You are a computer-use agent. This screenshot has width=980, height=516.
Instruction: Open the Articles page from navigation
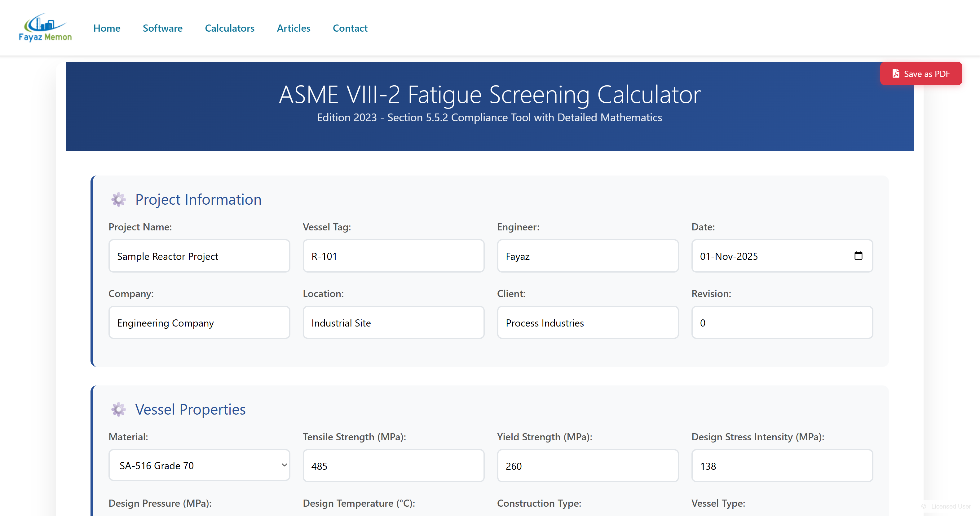coord(293,28)
